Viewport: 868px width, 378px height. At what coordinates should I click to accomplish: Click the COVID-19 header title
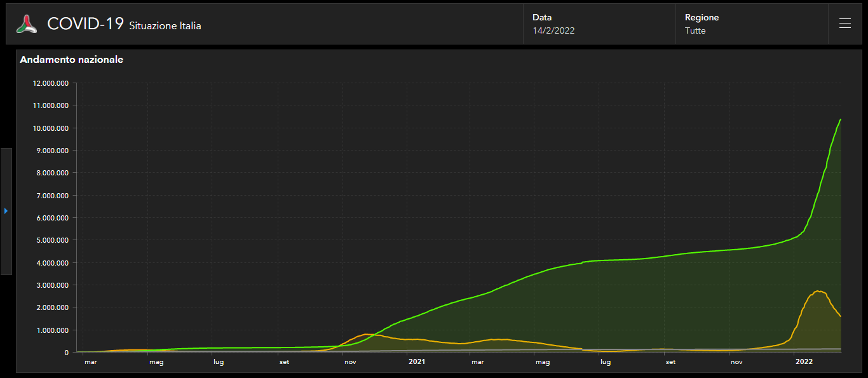tap(85, 24)
